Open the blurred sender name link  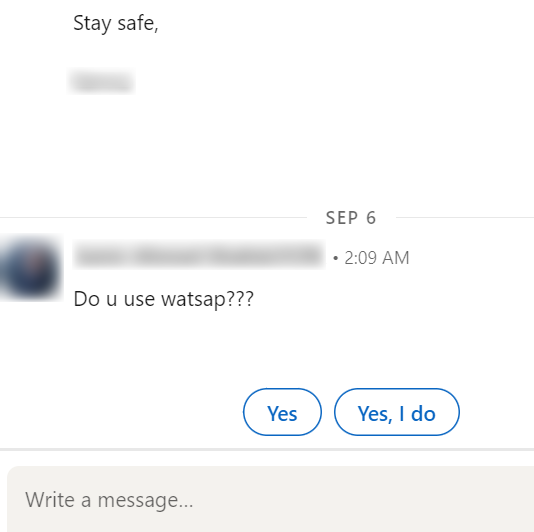(199, 255)
